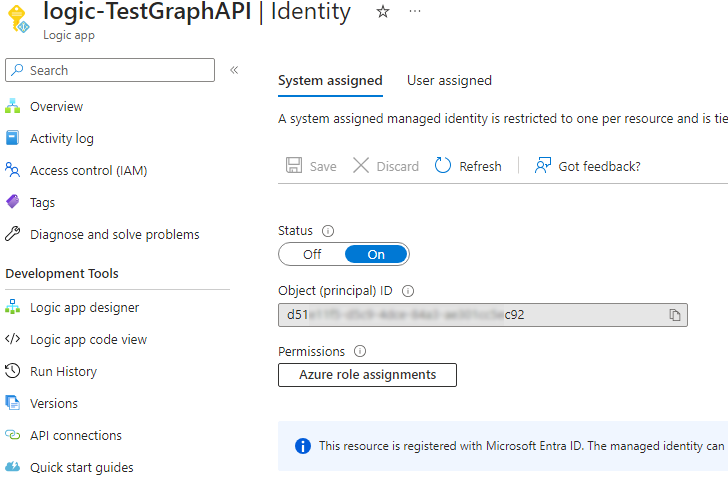728x496 pixels.
Task: Click the blue info icon in Entra banner
Action: tap(303, 446)
